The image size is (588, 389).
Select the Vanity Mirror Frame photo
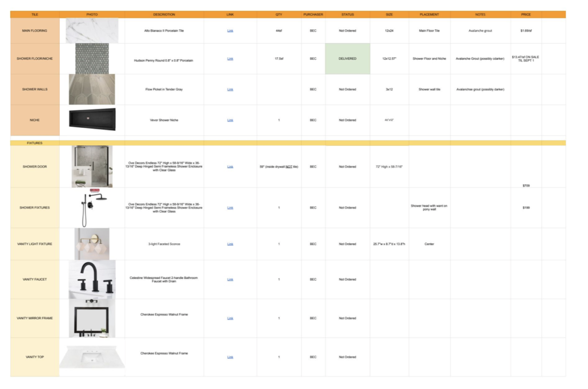click(x=92, y=318)
